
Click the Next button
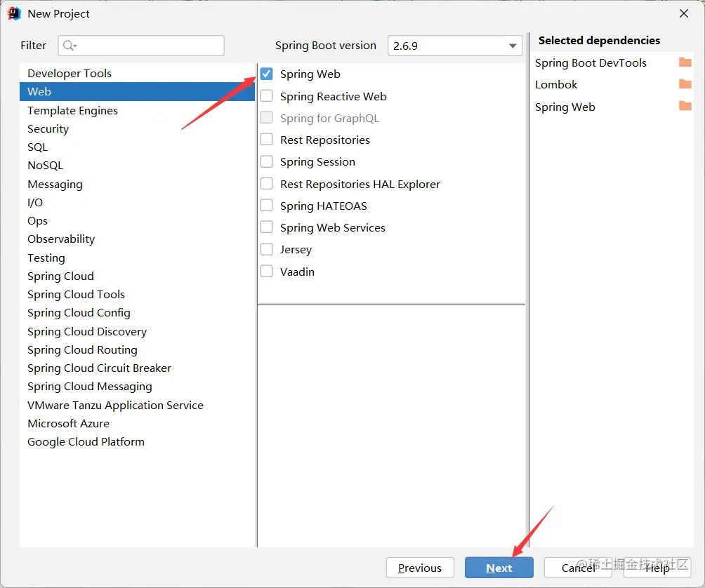click(x=499, y=568)
